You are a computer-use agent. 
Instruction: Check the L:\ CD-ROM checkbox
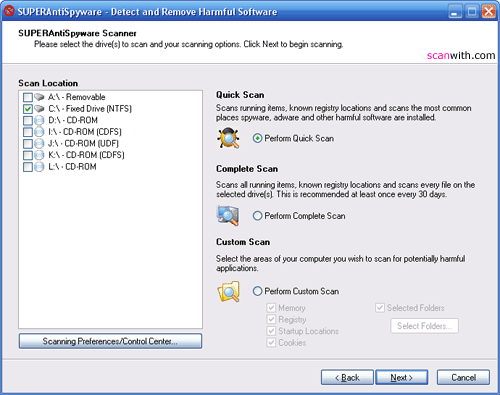[x=28, y=167]
